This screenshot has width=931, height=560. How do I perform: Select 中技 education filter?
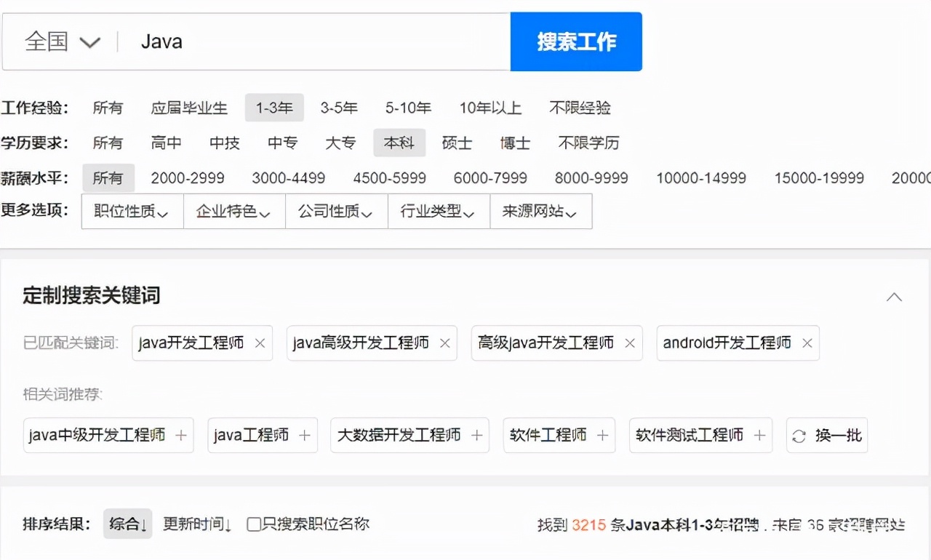224,143
